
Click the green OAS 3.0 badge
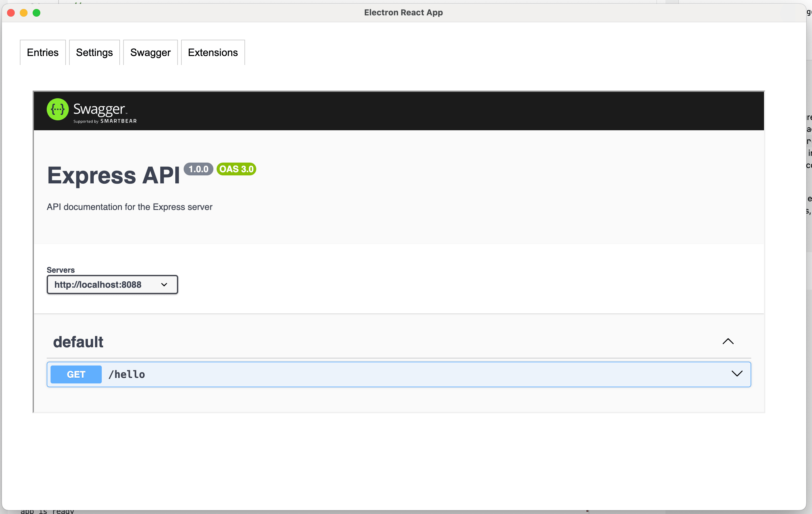click(x=236, y=169)
